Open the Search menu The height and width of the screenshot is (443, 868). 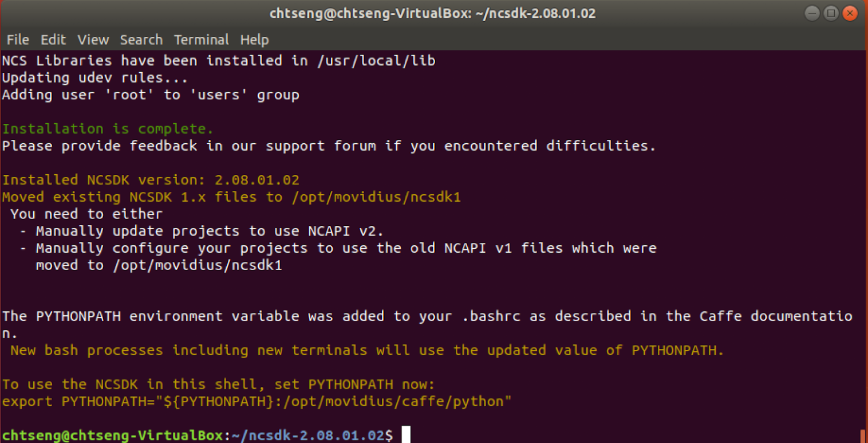(141, 40)
